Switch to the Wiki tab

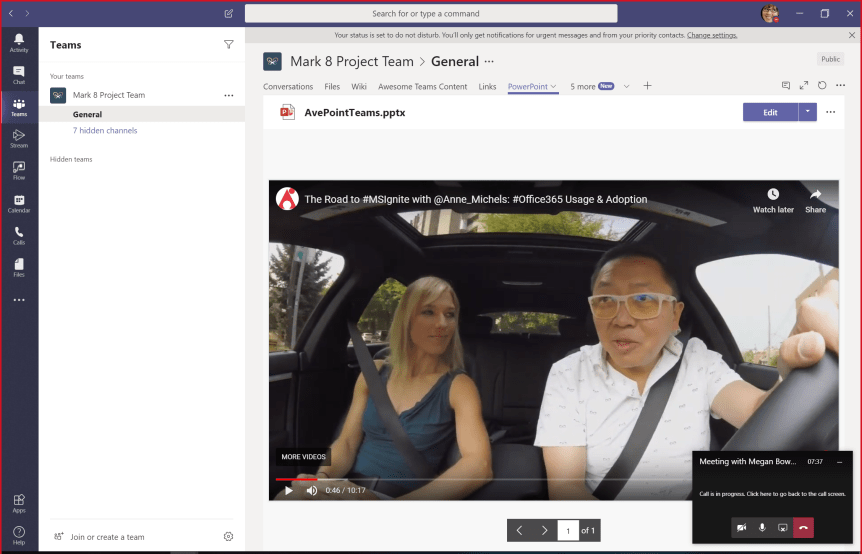pos(359,87)
